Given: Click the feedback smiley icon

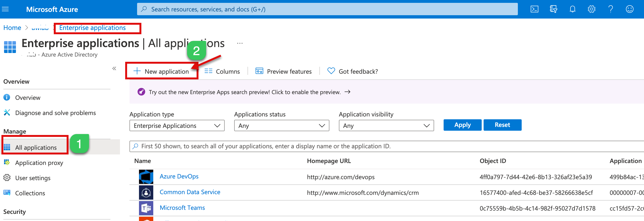Looking at the screenshot, I should pyautogui.click(x=629, y=9).
